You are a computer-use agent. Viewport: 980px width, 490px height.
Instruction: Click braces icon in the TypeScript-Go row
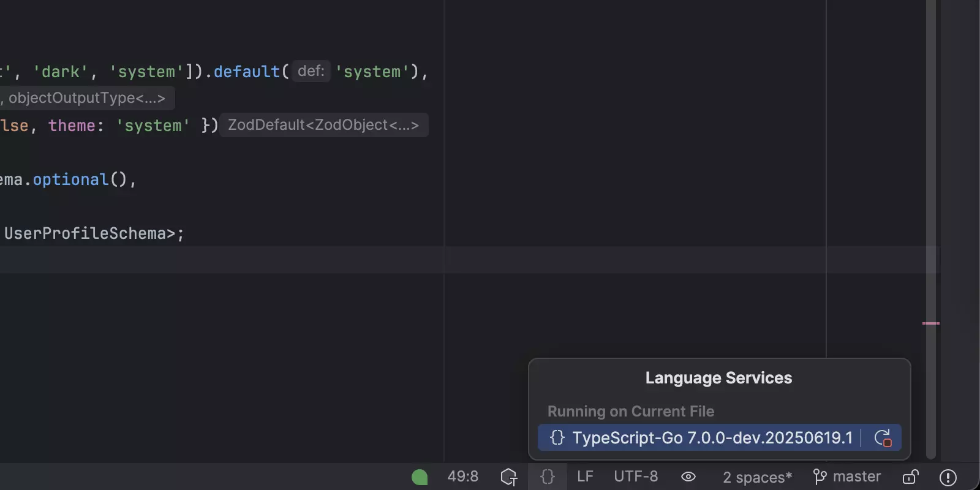(x=557, y=438)
